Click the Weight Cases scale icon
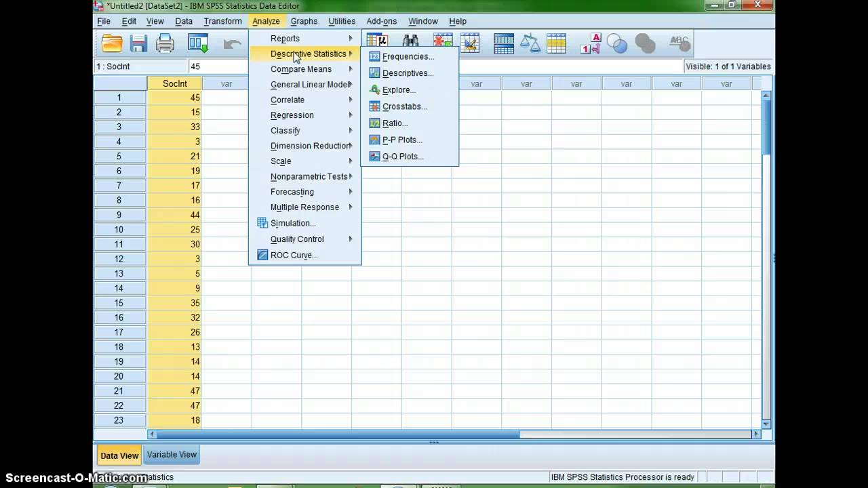The height and width of the screenshot is (488, 868). click(x=530, y=44)
